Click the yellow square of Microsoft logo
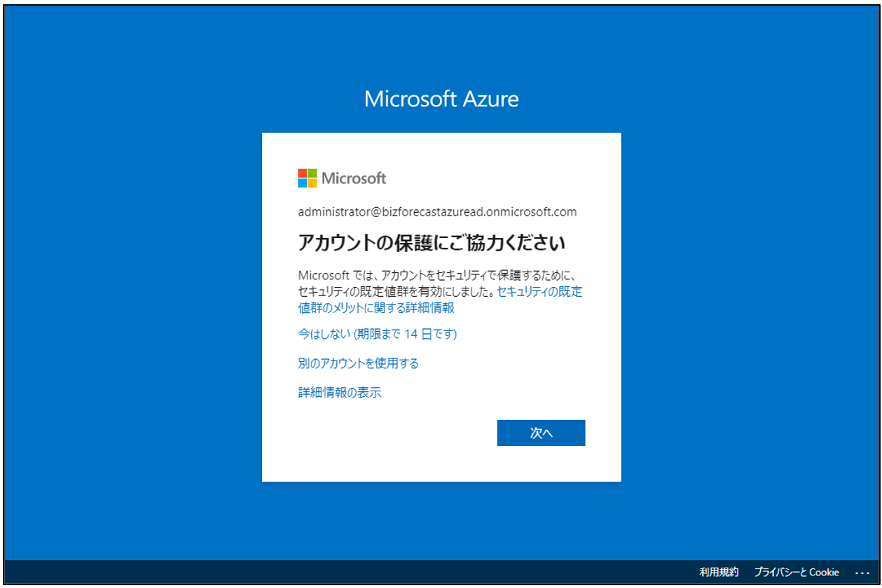Viewport: 882px width, 588px height. pyautogui.click(x=312, y=183)
